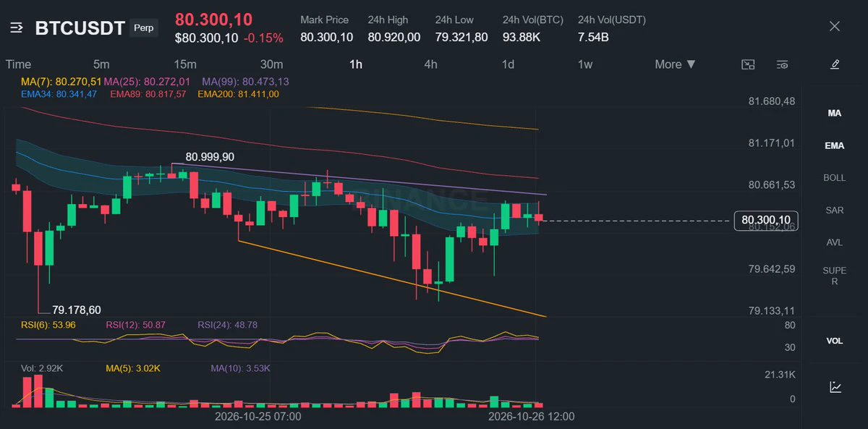Enable the SUPER indicator
The height and width of the screenshot is (429, 868).
[x=835, y=276]
